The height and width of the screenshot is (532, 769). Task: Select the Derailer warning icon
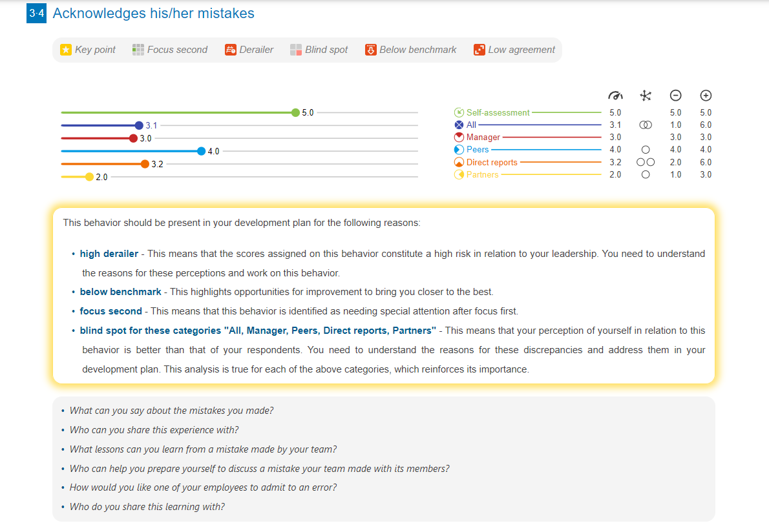231,49
